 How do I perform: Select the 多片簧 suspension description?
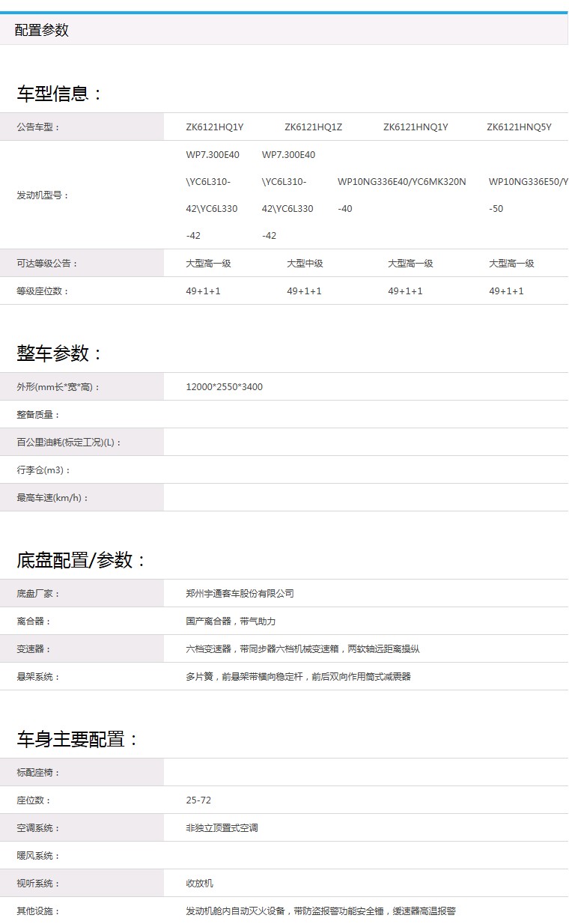298,677
